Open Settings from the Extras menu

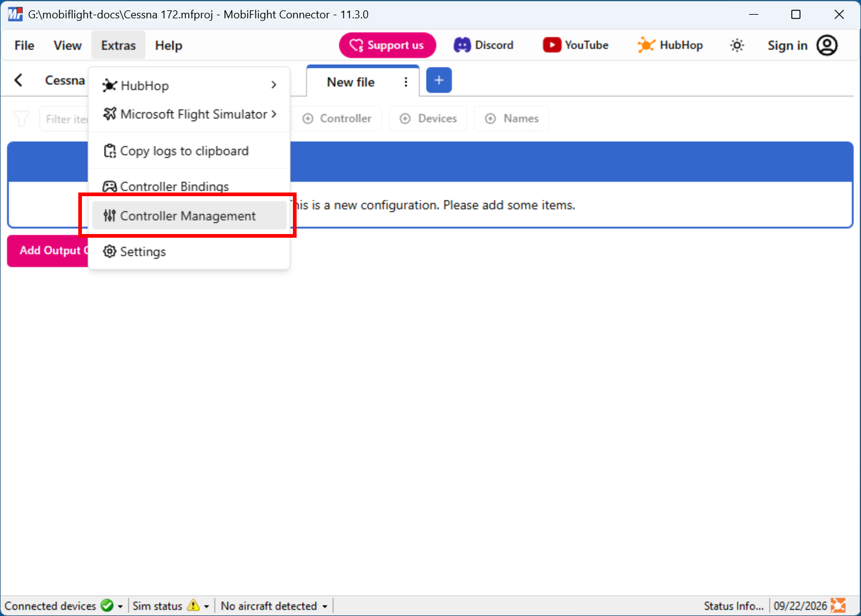coord(189,251)
